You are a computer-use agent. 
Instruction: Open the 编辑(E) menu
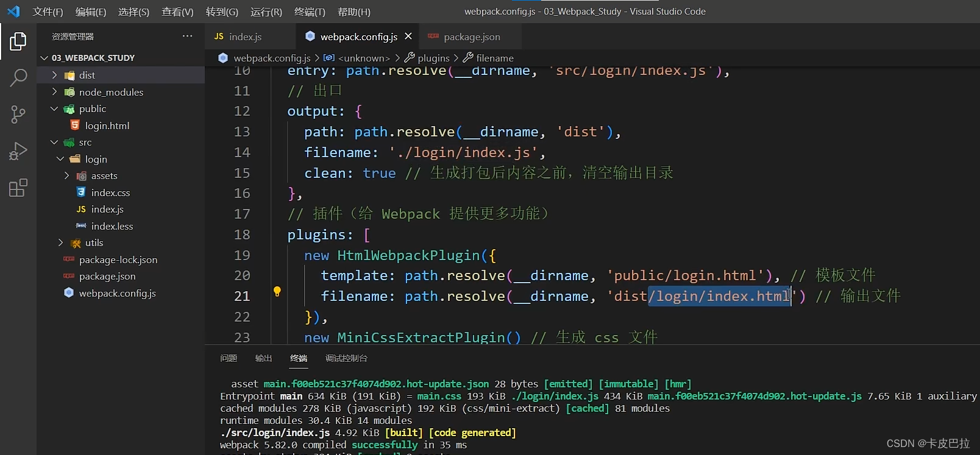pyautogui.click(x=91, y=12)
